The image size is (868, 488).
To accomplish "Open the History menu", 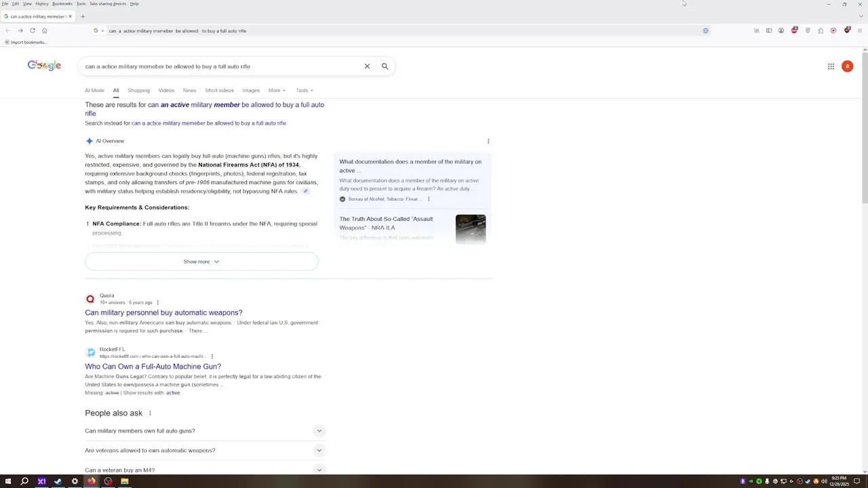I will pyautogui.click(x=42, y=3).
